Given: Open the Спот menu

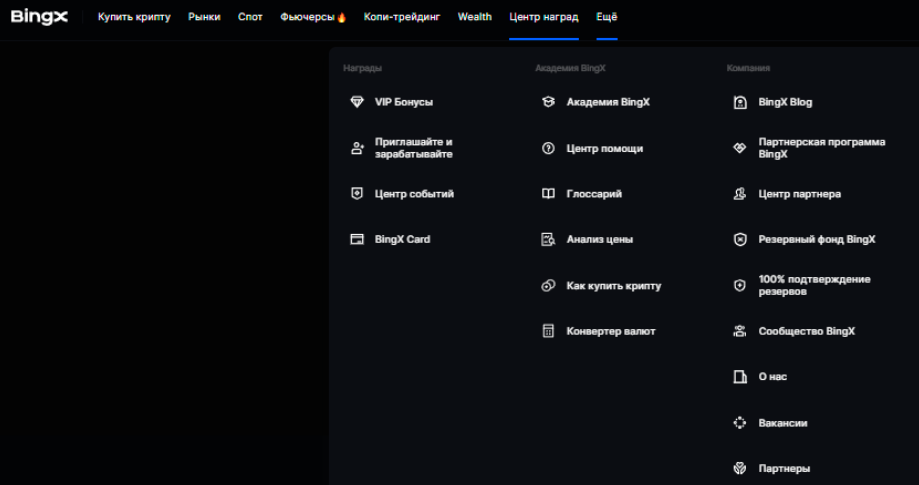Looking at the screenshot, I should [x=250, y=17].
